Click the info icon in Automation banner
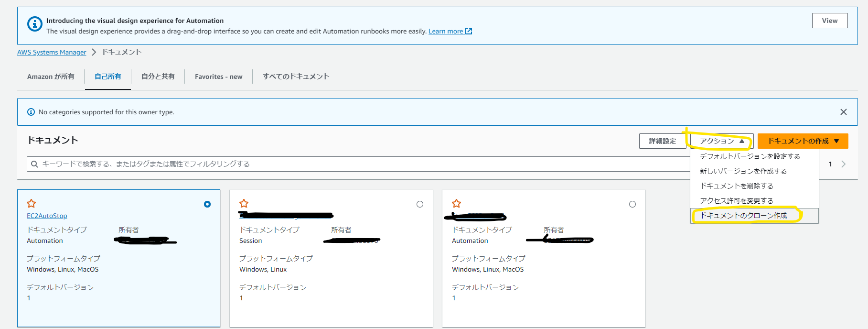Screen dimensions: 868x329 point(35,23)
